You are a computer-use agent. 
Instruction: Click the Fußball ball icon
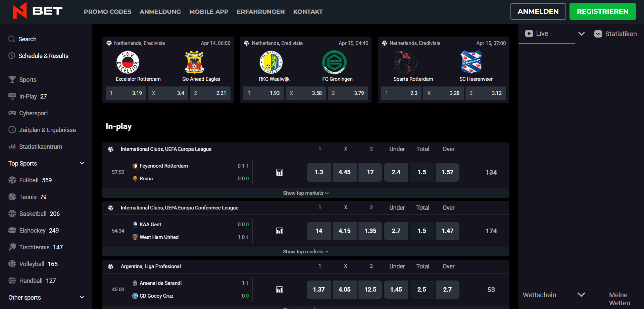[12, 180]
